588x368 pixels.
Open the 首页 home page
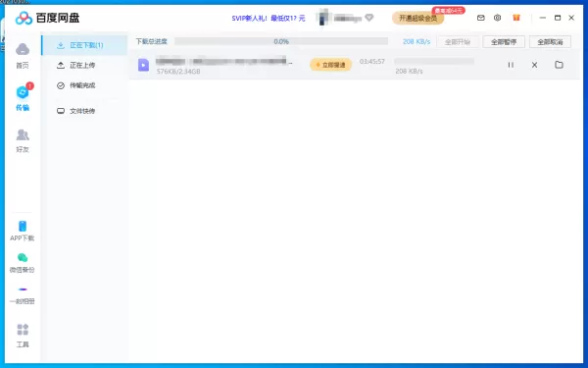[x=23, y=56]
